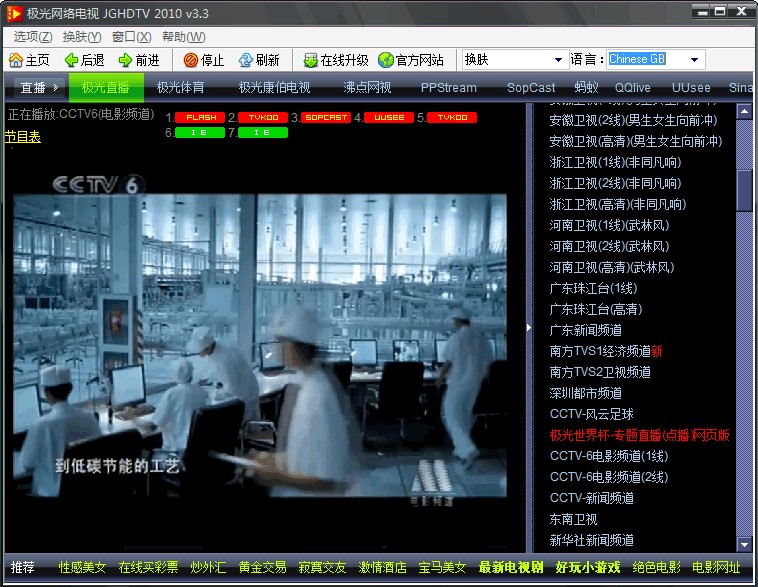The width and height of the screenshot is (758, 587).
Task: Switch to the 极光体育 tab
Action: coord(181,88)
